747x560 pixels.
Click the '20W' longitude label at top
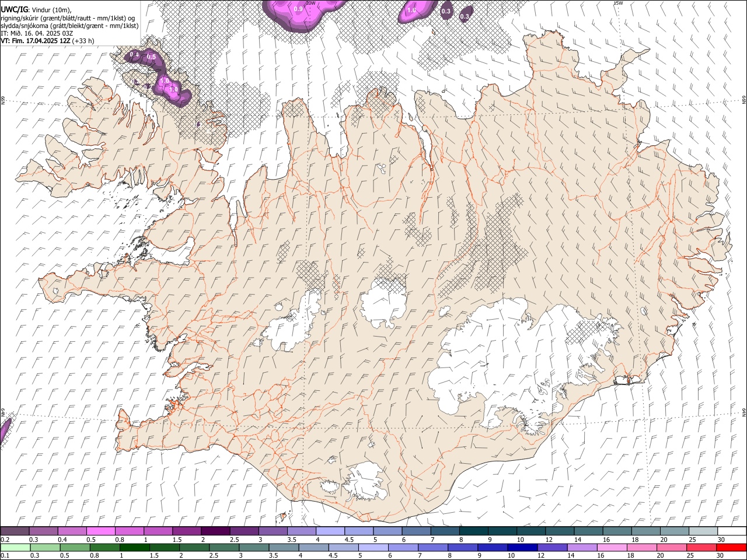click(x=310, y=3)
